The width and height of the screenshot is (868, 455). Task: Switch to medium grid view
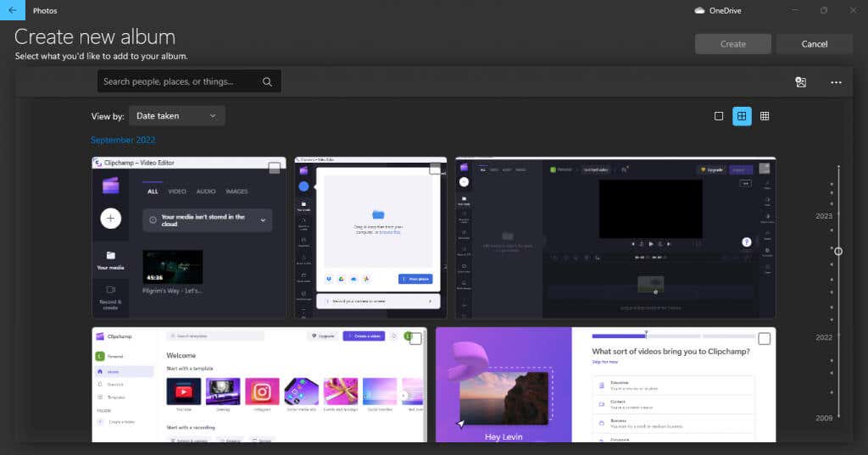(742, 116)
